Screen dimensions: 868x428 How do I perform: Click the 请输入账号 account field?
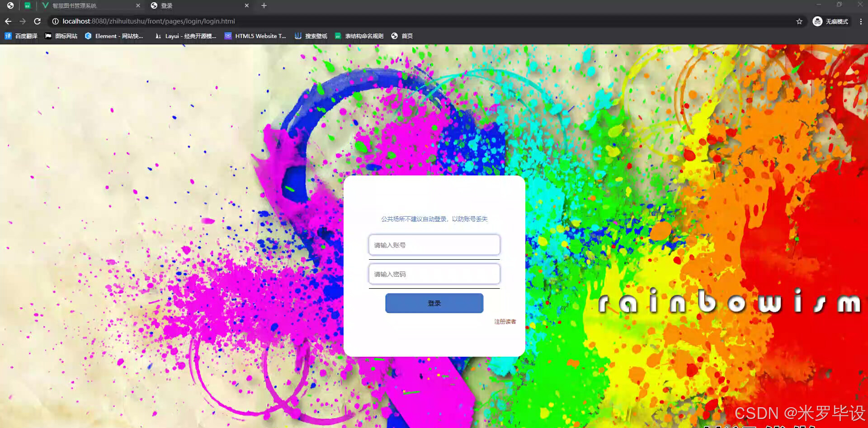[x=434, y=245]
